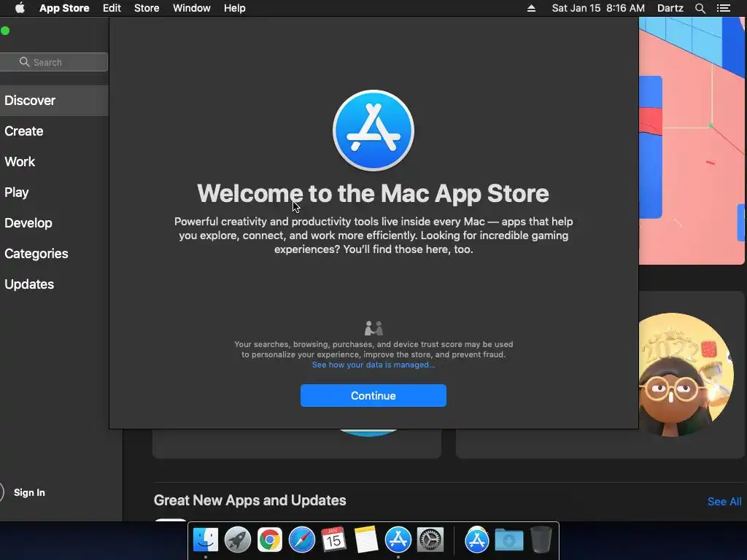Open Notes from the Dock

pyautogui.click(x=366, y=540)
